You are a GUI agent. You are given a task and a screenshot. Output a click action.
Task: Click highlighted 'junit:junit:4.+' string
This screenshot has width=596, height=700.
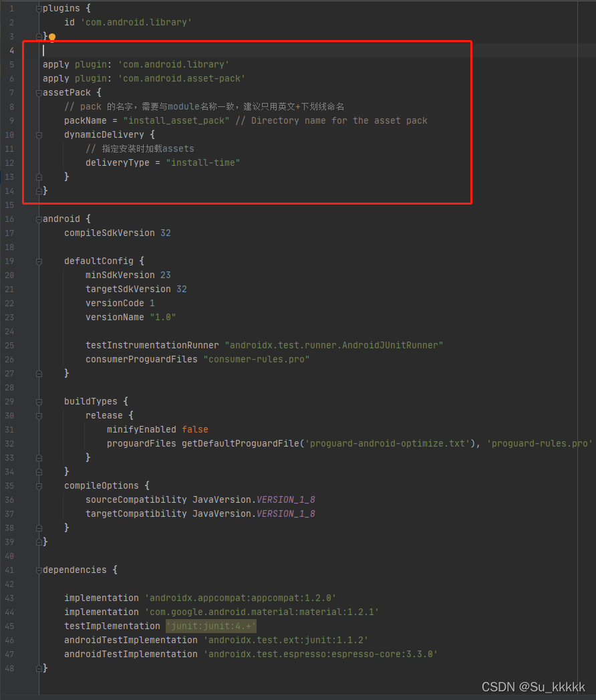[211, 626]
